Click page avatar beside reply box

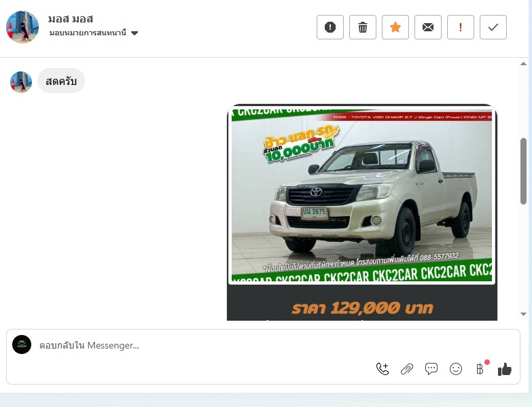coord(22,344)
